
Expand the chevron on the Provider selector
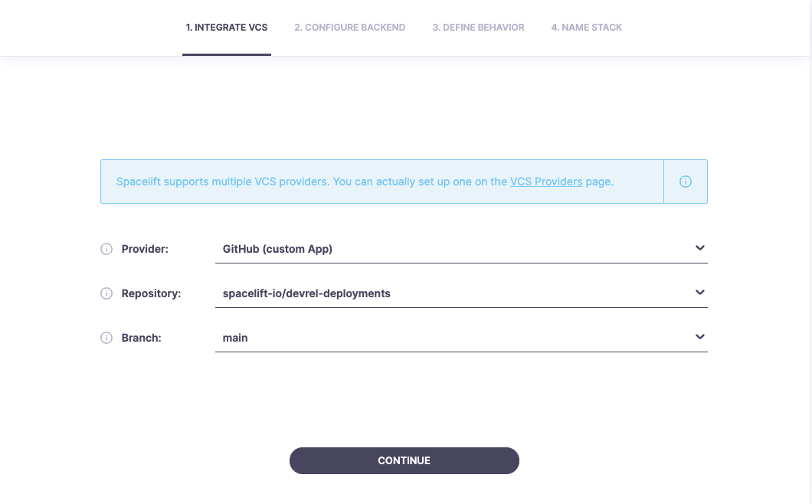(699, 247)
